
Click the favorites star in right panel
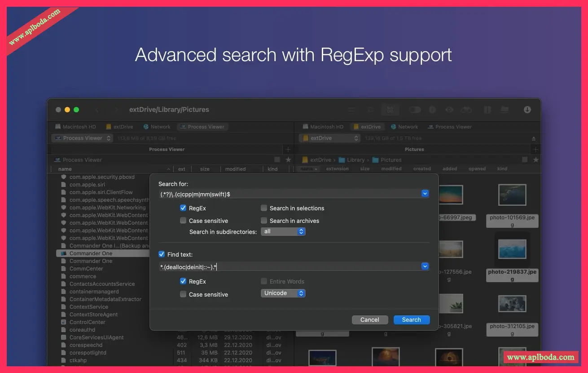[x=535, y=160]
